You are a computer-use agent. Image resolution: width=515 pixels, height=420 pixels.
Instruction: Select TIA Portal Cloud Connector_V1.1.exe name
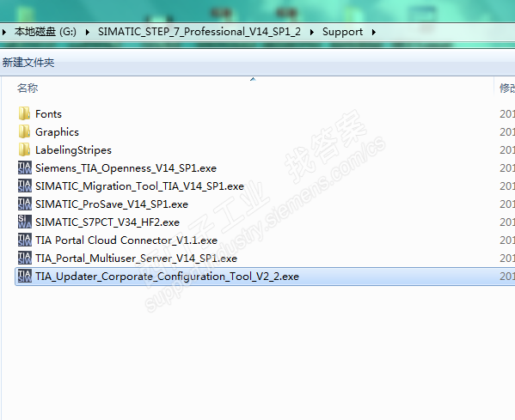coord(126,240)
